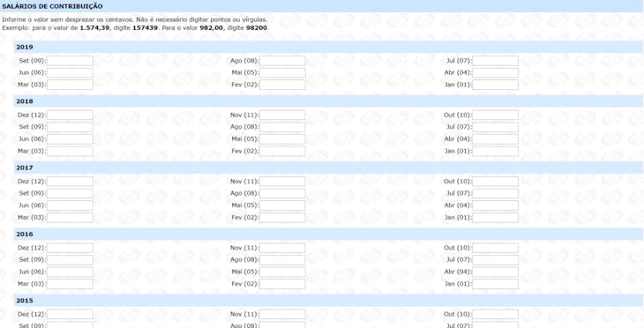Screen dimensions: 644x328
Task: Focus the 2019 Jul (07) field
Action: [x=495, y=61]
